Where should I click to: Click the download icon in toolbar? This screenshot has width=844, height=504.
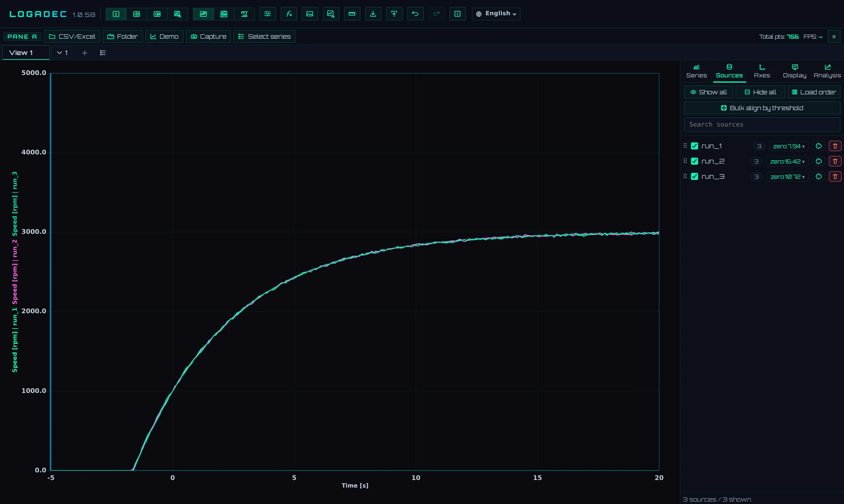click(373, 14)
